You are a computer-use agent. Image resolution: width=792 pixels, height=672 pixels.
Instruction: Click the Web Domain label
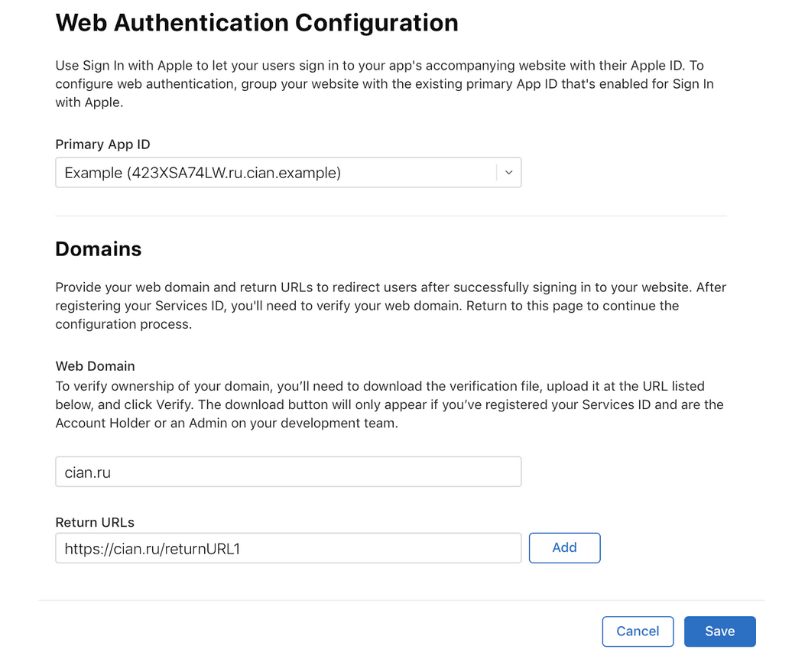(95, 366)
